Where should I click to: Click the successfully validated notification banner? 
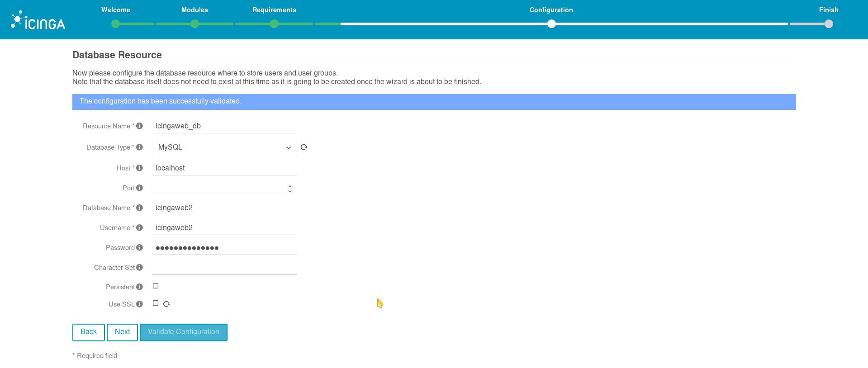434,102
